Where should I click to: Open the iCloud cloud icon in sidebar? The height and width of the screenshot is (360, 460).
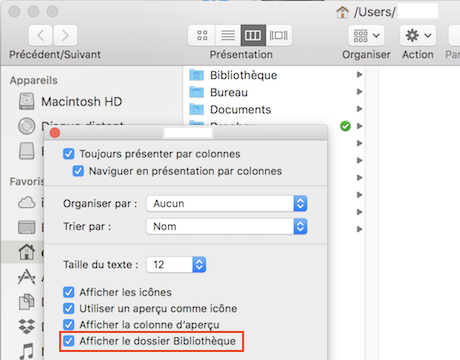point(27,202)
